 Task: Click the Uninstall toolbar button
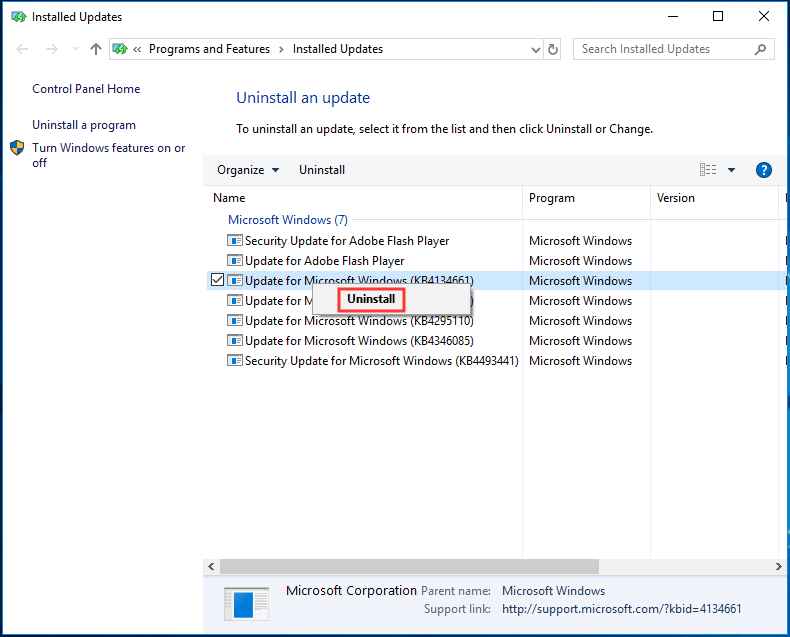pyautogui.click(x=322, y=170)
